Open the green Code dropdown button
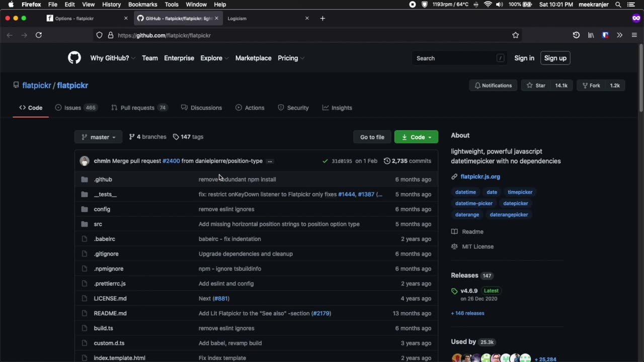The width and height of the screenshot is (644, 362). [416, 137]
